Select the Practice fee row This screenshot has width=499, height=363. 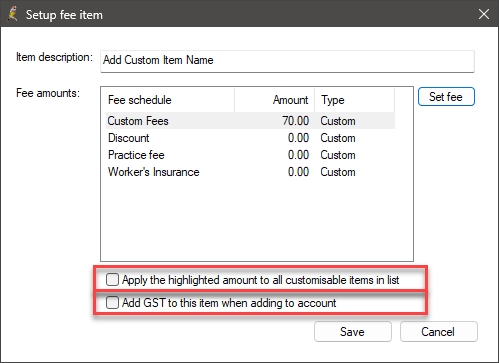click(x=250, y=155)
